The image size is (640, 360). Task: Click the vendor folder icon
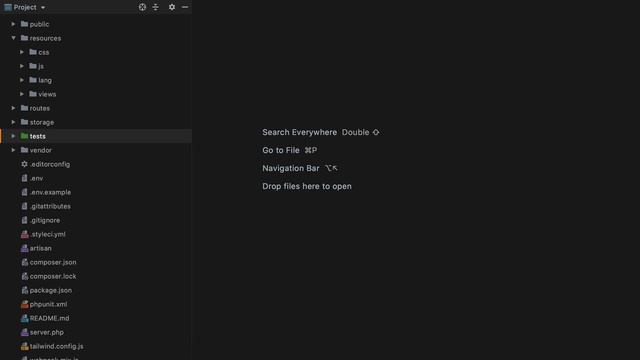24,150
